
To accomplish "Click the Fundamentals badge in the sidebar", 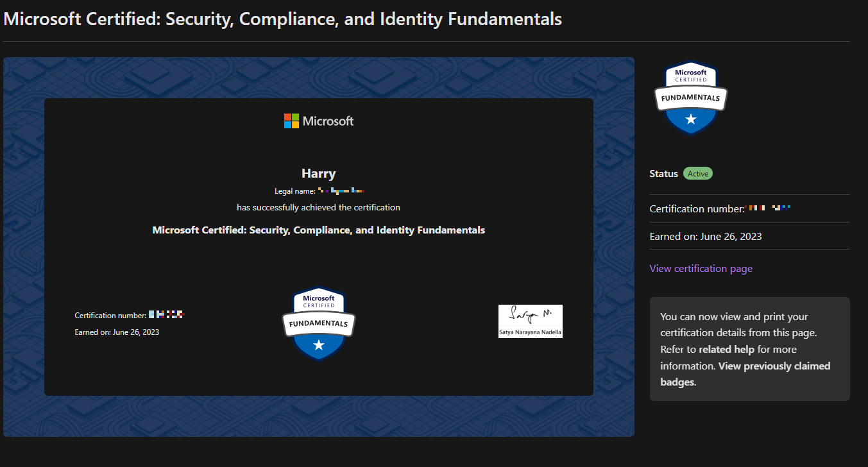I will coord(691,98).
